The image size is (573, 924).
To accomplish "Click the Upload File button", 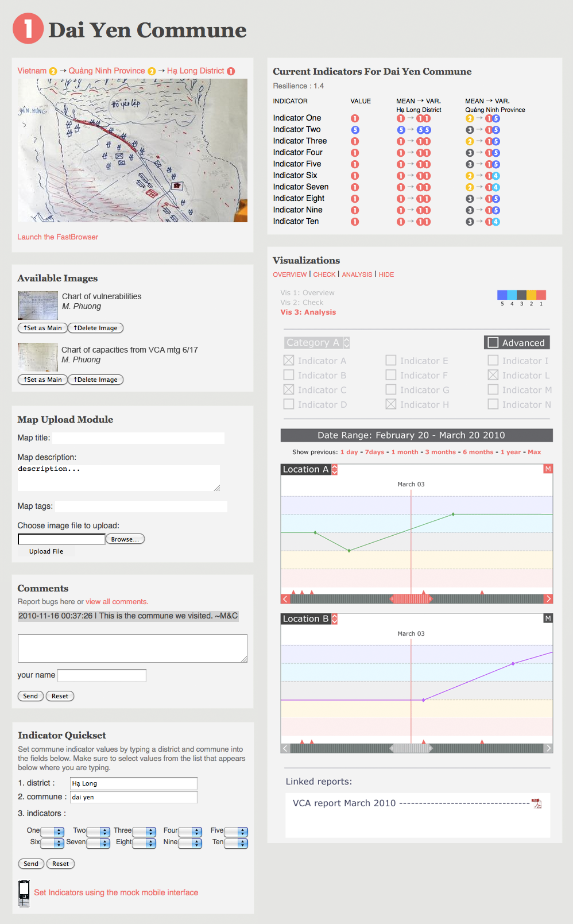I will click(x=46, y=551).
